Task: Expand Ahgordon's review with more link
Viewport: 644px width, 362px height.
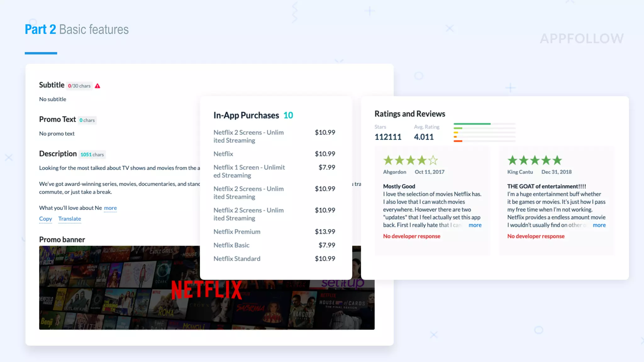Action: click(x=475, y=225)
